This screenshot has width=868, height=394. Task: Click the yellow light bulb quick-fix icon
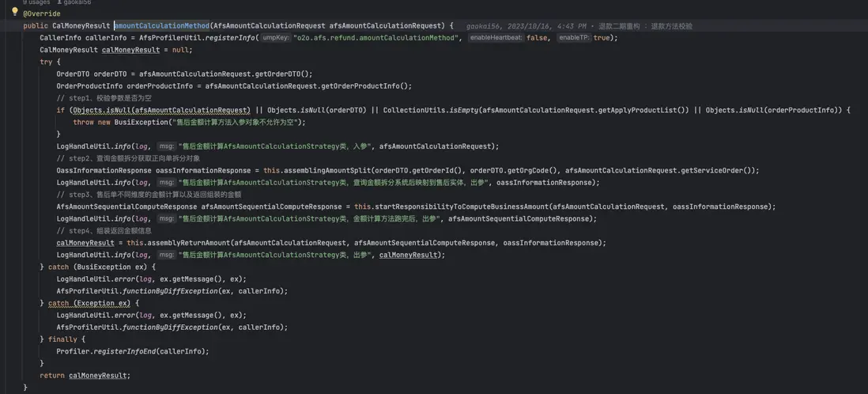[15, 12]
